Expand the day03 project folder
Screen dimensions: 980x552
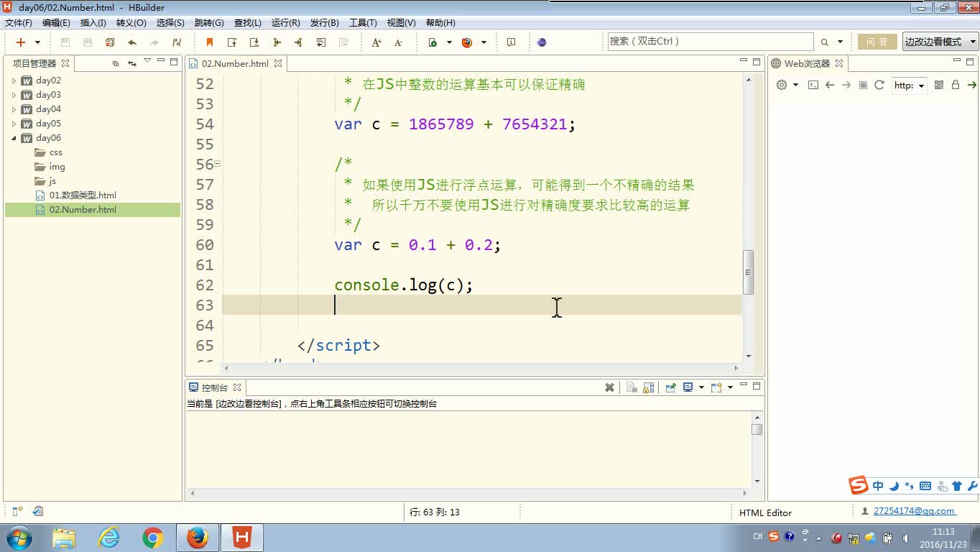pyautogui.click(x=14, y=95)
